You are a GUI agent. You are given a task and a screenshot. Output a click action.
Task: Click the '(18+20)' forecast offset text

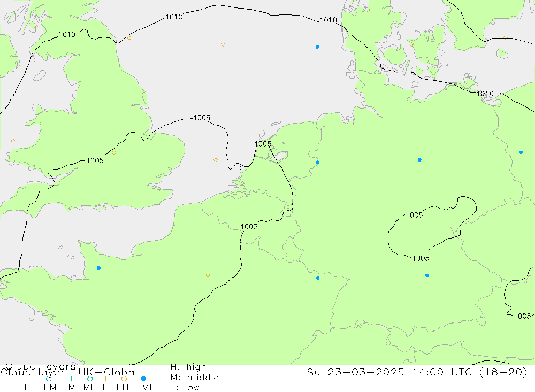pyautogui.click(x=503, y=372)
